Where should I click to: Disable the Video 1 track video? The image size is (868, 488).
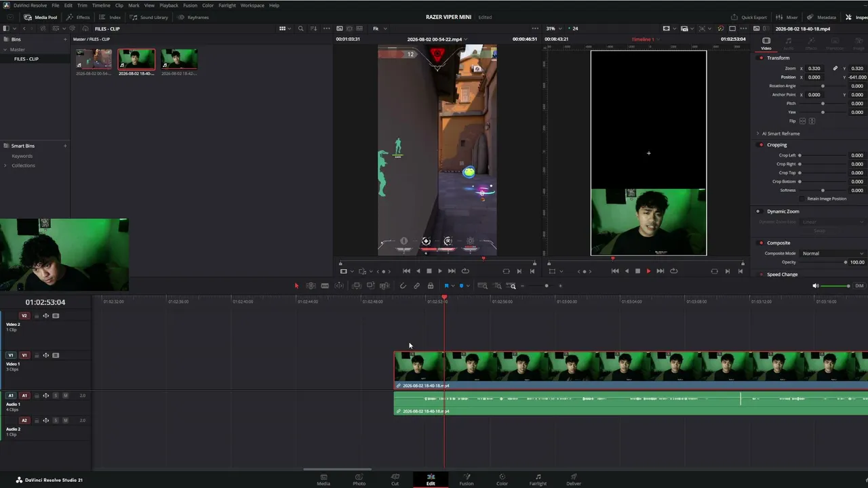click(56, 355)
